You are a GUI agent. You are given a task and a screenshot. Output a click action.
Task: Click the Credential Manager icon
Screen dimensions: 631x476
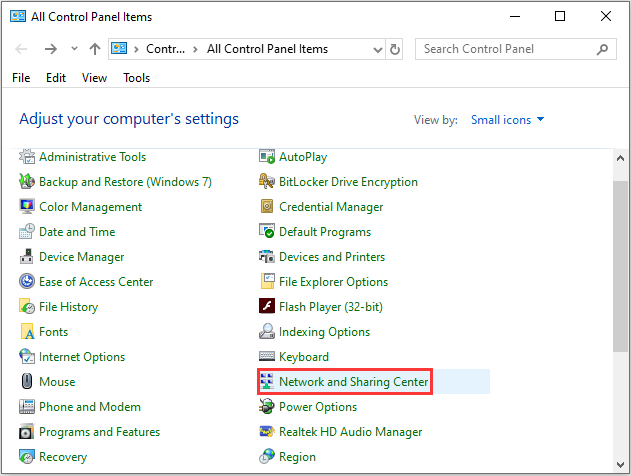click(267, 207)
